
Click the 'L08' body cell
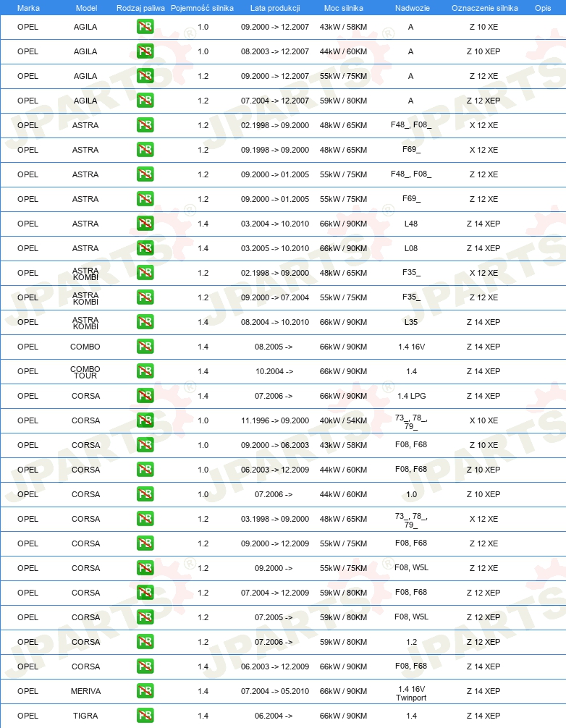tap(411, 248)
